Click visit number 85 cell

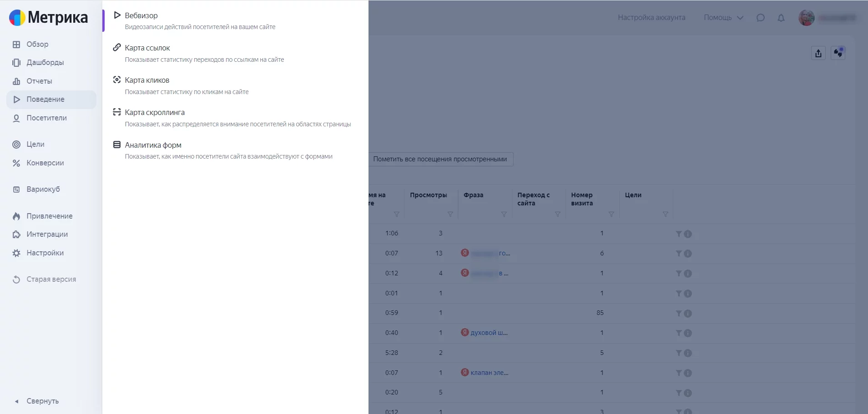pyautogui.click(x=600, y=313)
